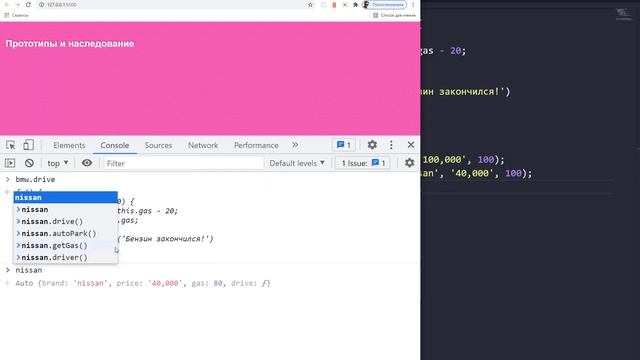Open the issues counter badge in the tab bar

(344, 145)
